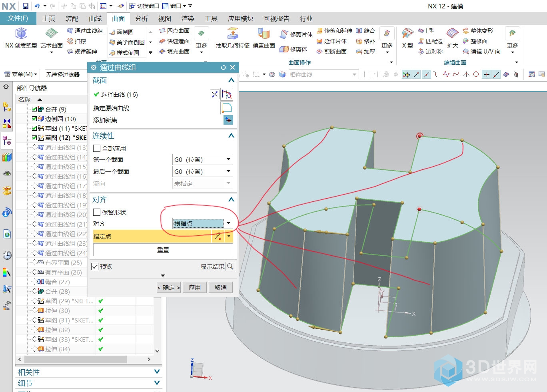Toggle checkbox for 草图 (12) feature
Screen dimensions: 547x392
tap(34, 138)
